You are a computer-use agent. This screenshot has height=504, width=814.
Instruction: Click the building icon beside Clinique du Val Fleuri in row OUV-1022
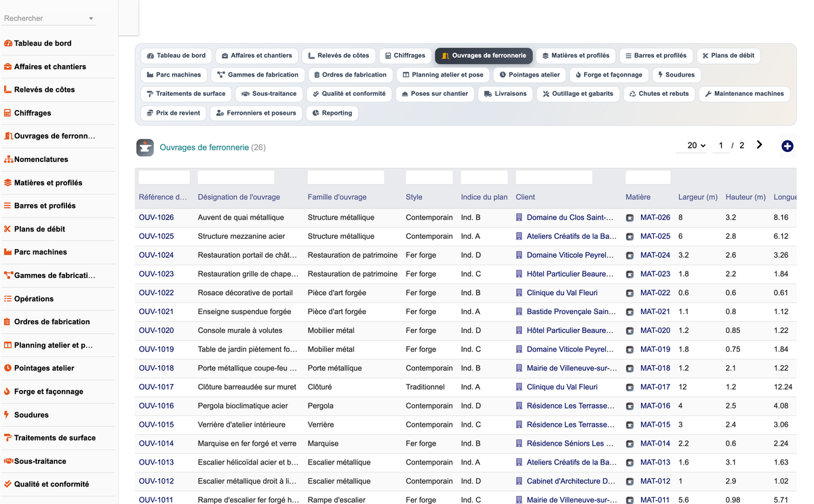(x=519, y=293)
